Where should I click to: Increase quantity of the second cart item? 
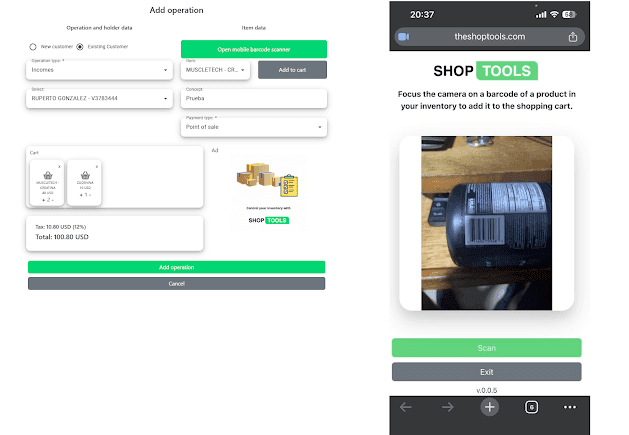coord(81,195)
